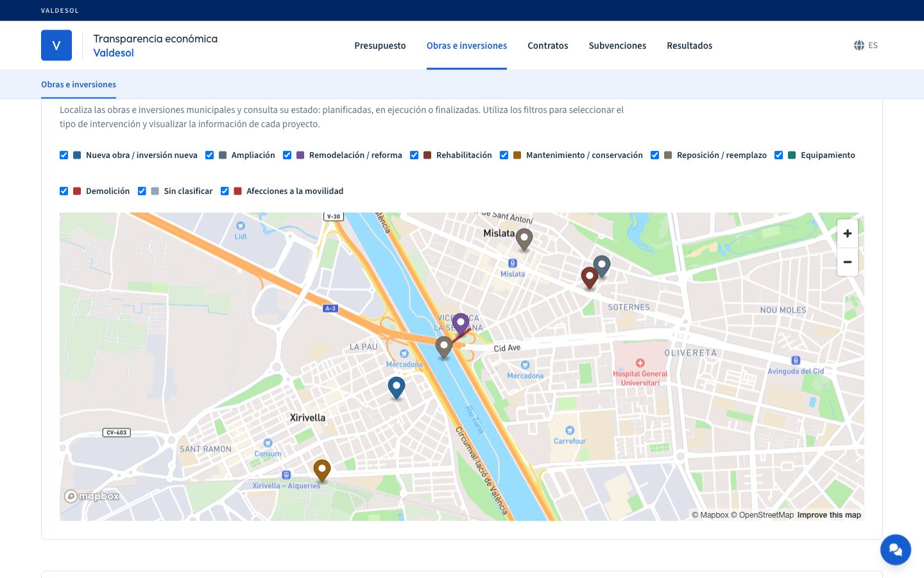This screenshot has height=578, width=924.
Task: Open the dark red Rehabilitación map pin
Action: click(x=589, y=277)
